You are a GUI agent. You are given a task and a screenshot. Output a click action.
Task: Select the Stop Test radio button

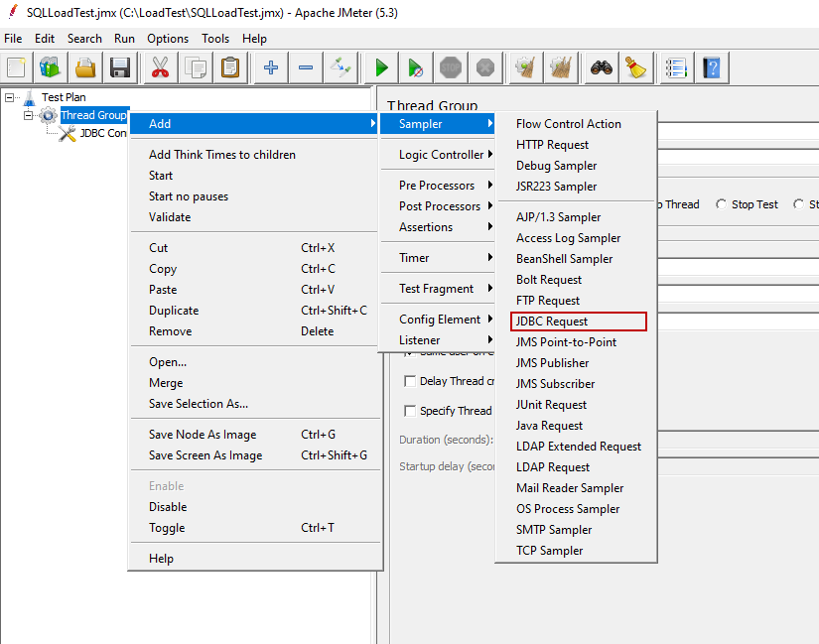[x=721, y=204]
